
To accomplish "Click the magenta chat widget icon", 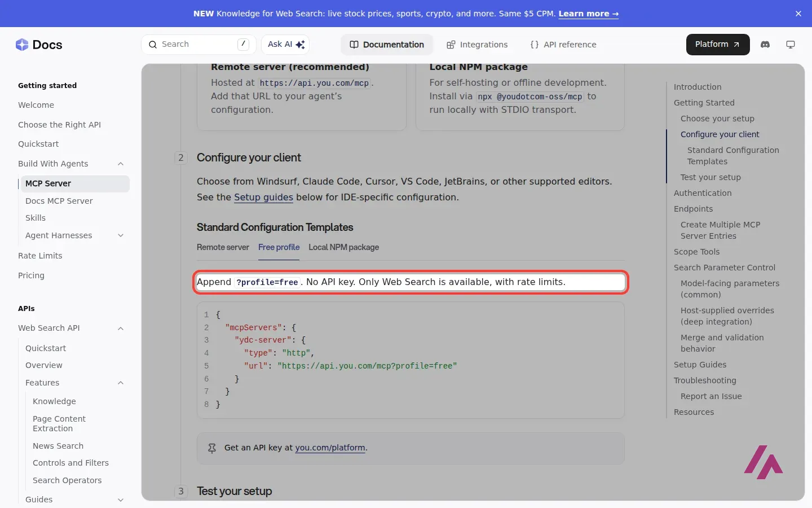I will [x=764, y=462].
